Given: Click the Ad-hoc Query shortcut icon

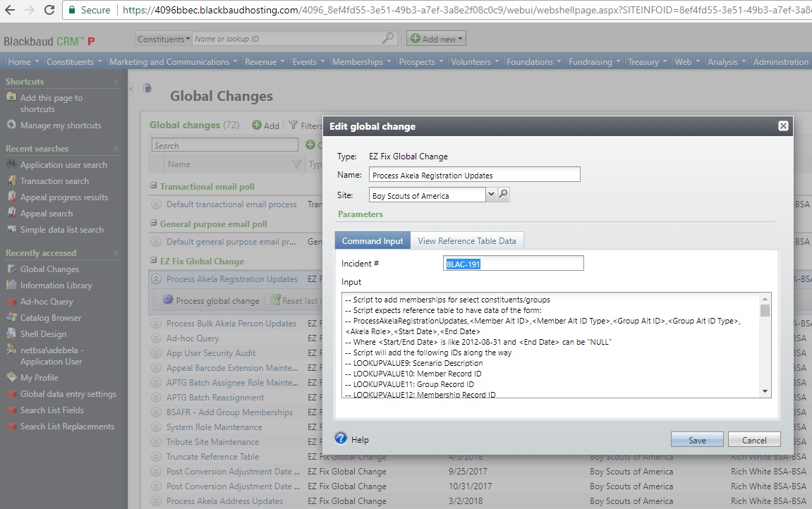Looking at the screenshot, I should coord(11,302).
